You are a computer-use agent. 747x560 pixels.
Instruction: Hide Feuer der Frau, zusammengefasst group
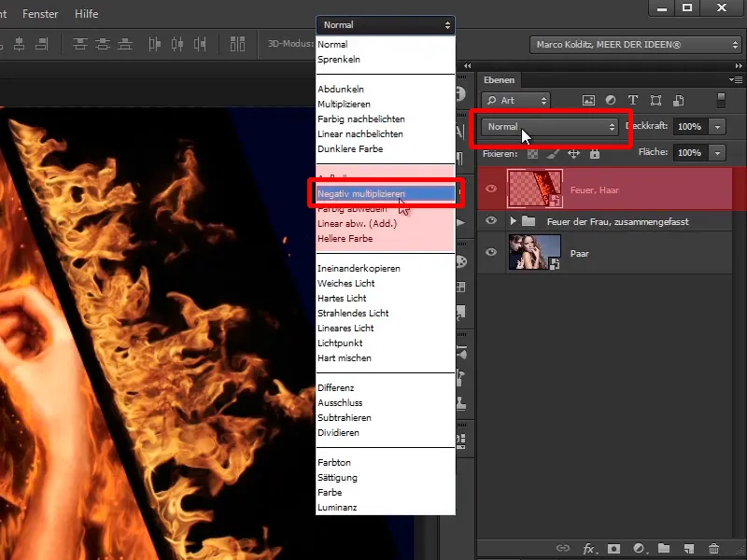[491, 220]
